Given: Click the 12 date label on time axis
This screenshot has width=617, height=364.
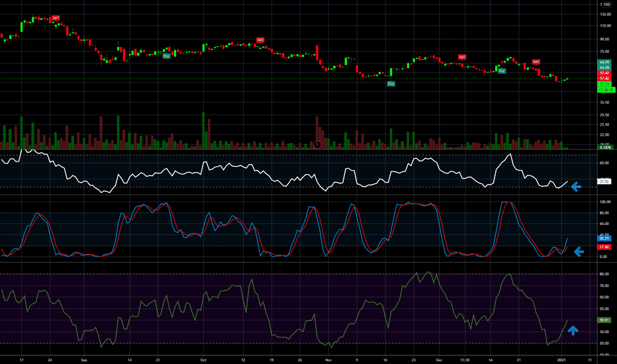Looking at the screenshot, I should (x=243, y=359).
